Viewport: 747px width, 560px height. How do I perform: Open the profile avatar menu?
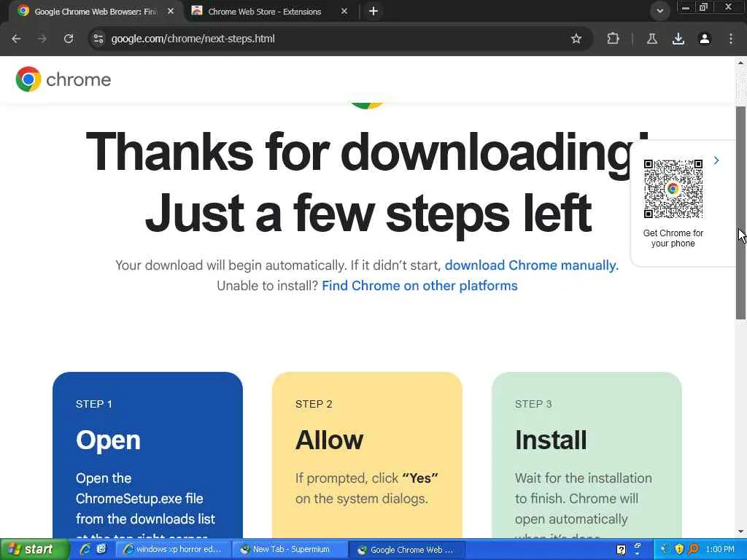(x=705, y=39)
